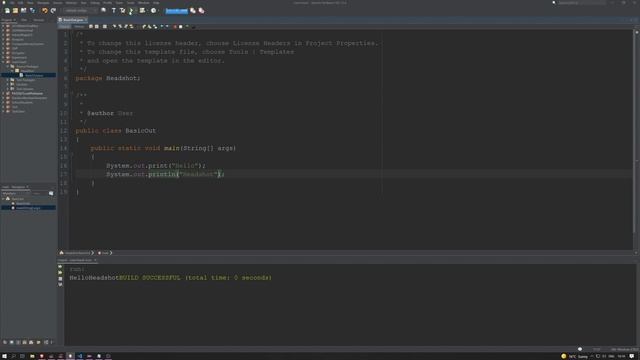Click the Open Project toolbar icon
This screenshot has width=640, height=360.
click(x=24, y=11)
